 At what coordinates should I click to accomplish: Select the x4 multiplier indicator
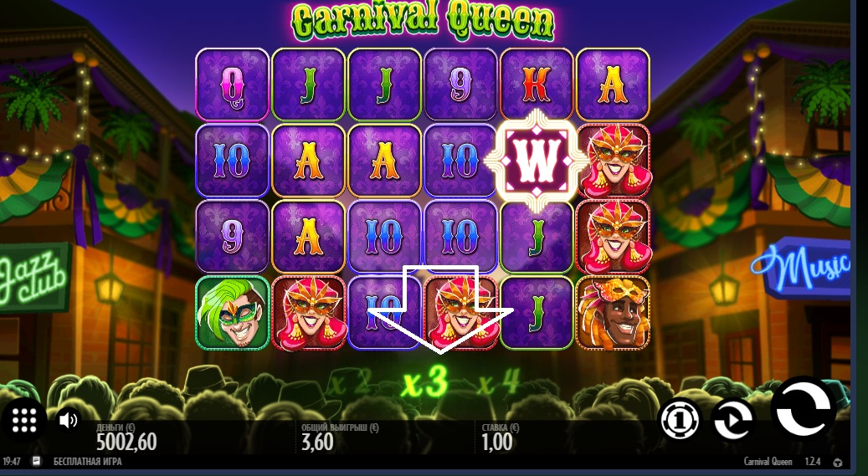[500, 381]
